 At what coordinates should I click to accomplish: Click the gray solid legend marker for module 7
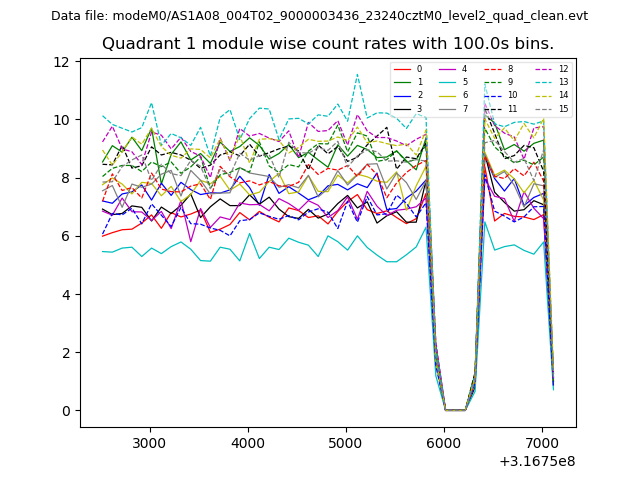coord(446,108)
